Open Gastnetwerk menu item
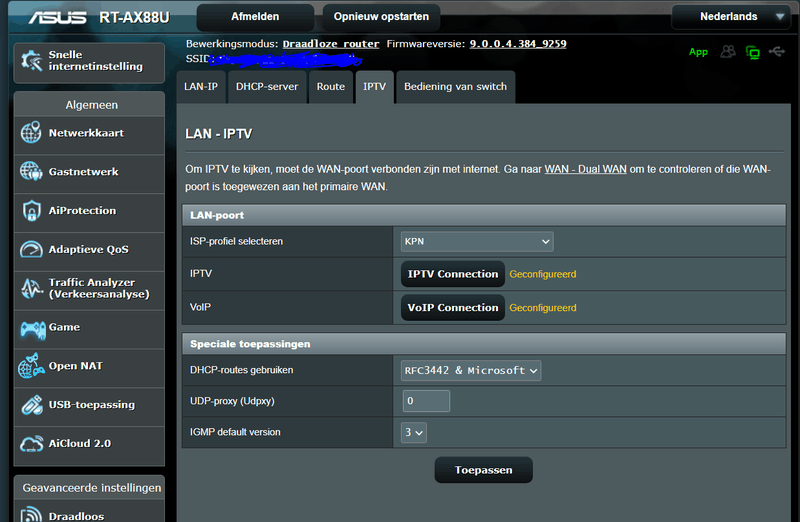 [89, 172]
